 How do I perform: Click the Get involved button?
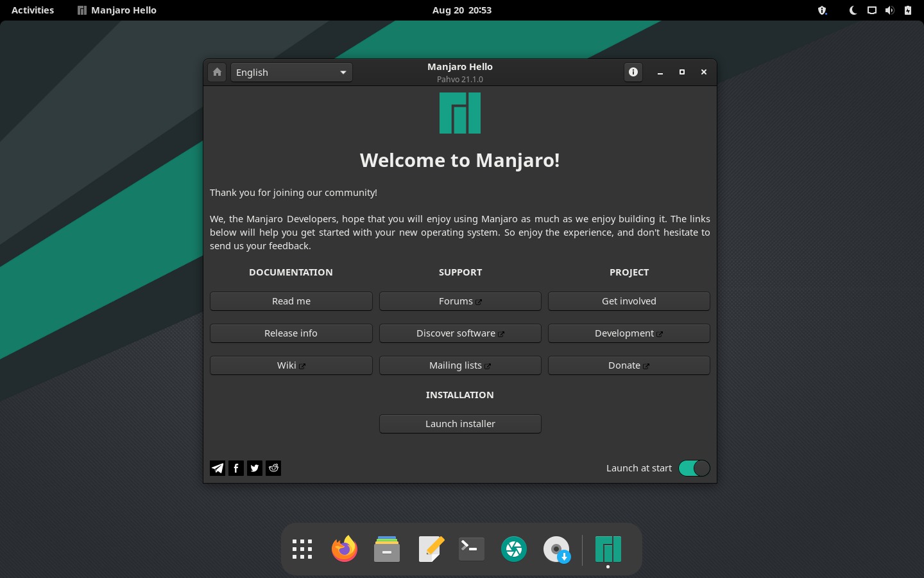(629, 301)
